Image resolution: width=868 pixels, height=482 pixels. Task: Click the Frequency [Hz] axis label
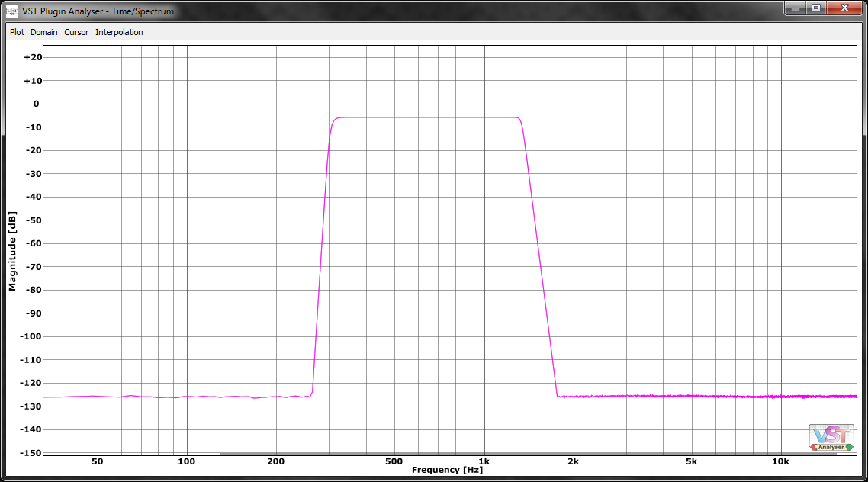pos(447,470)
